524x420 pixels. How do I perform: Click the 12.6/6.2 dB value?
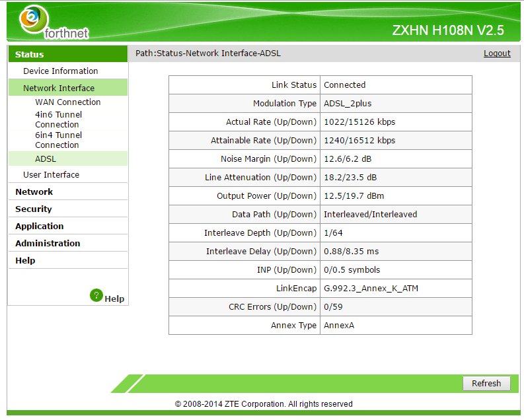[348, 159]
